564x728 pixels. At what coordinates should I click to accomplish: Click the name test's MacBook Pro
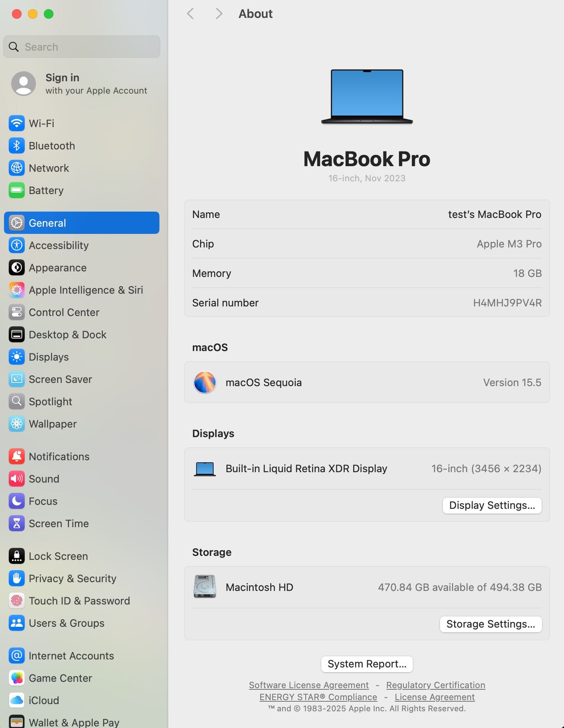click(495, 214)
